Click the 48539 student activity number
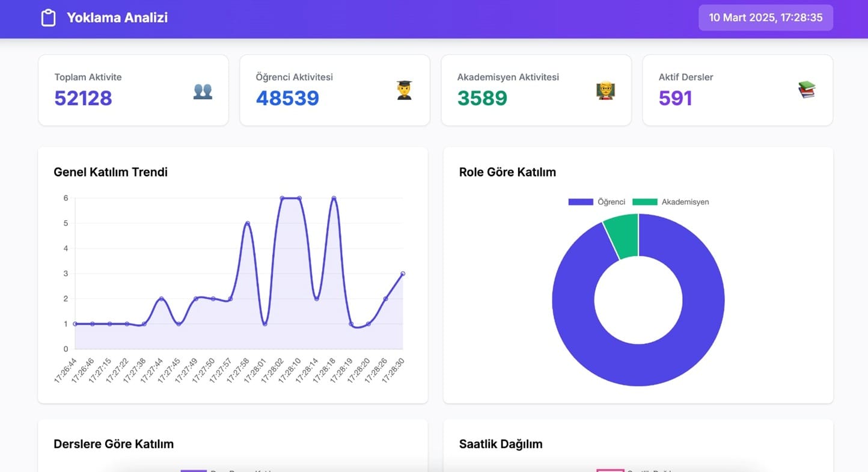This screenshot has width=868, height=472. tap(287, 98)
